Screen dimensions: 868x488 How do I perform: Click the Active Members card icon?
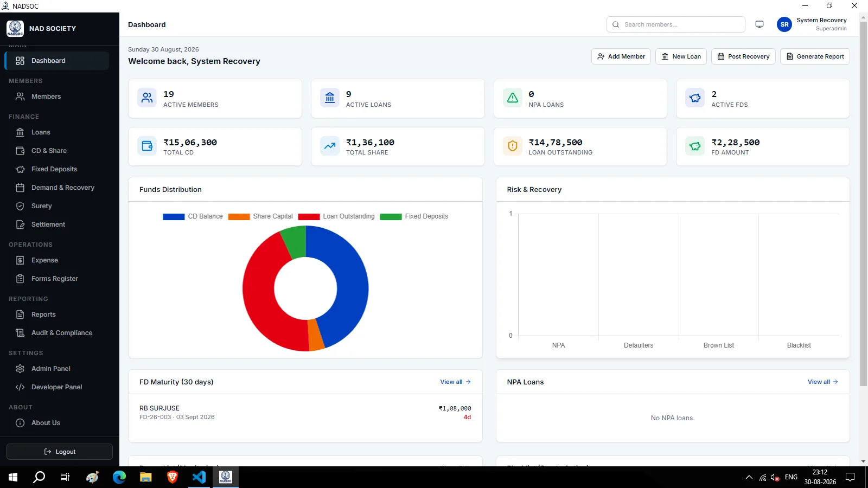click(147, 98)
